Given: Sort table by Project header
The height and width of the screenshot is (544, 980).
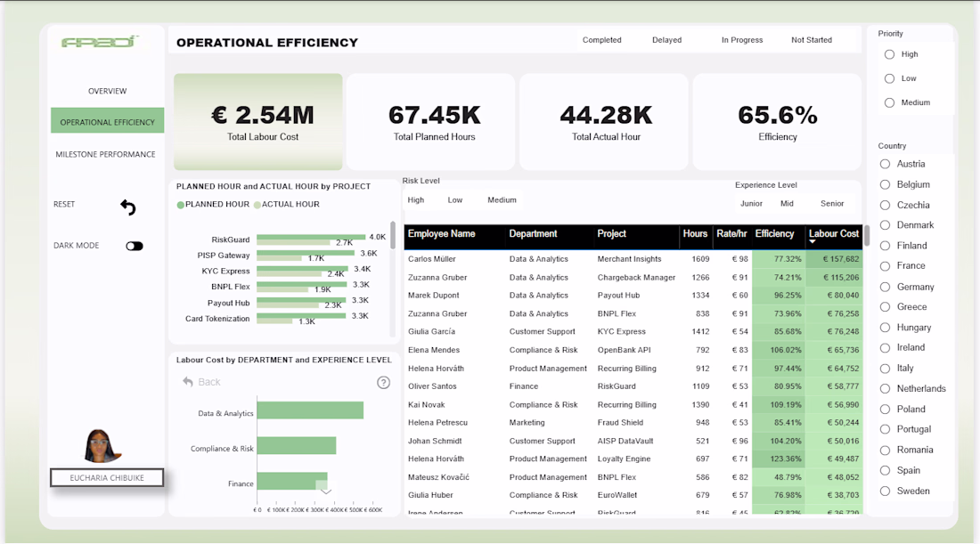Looking at the screenshot, I should pos(611,233).
